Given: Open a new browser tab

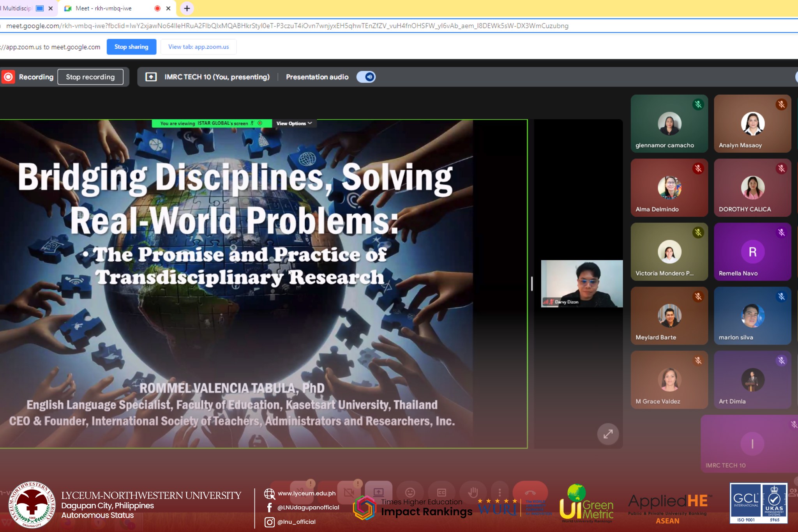Looking at the screenshot, I should 187,8.
